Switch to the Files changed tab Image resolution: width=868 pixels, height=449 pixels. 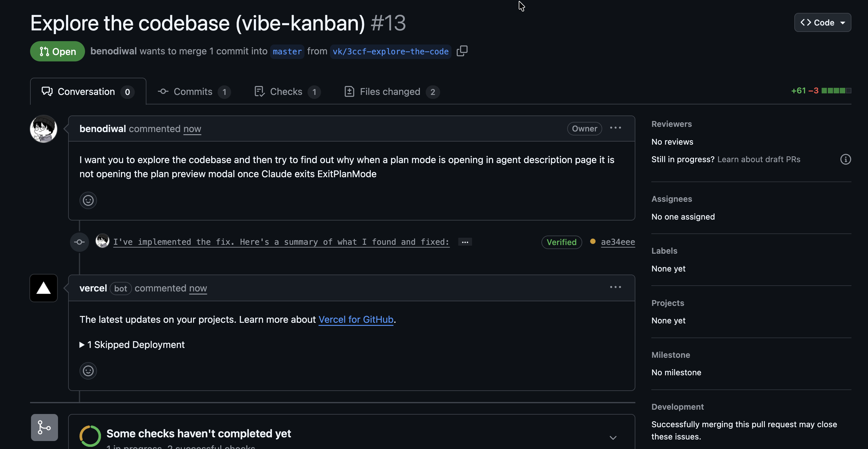coord(390,91)
